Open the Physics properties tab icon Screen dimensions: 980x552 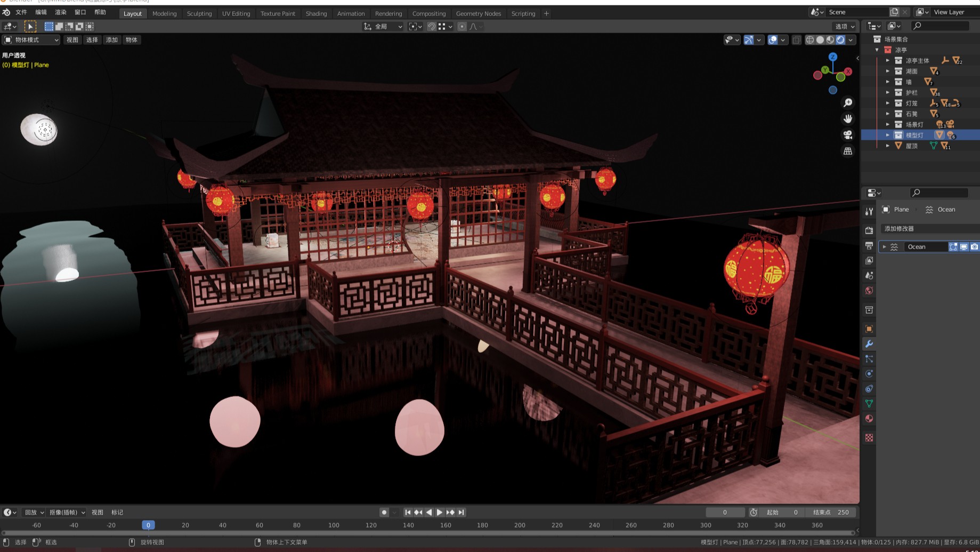click(x=869, y=374)
